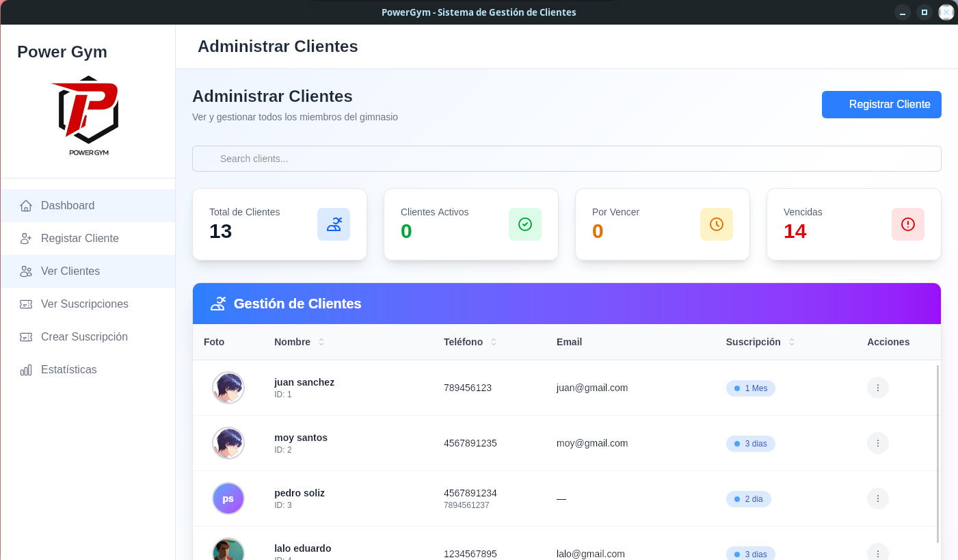This screenshot has width=958, height=560.
Task: Minimize the PowerGym window
Action: click(903, 12)
